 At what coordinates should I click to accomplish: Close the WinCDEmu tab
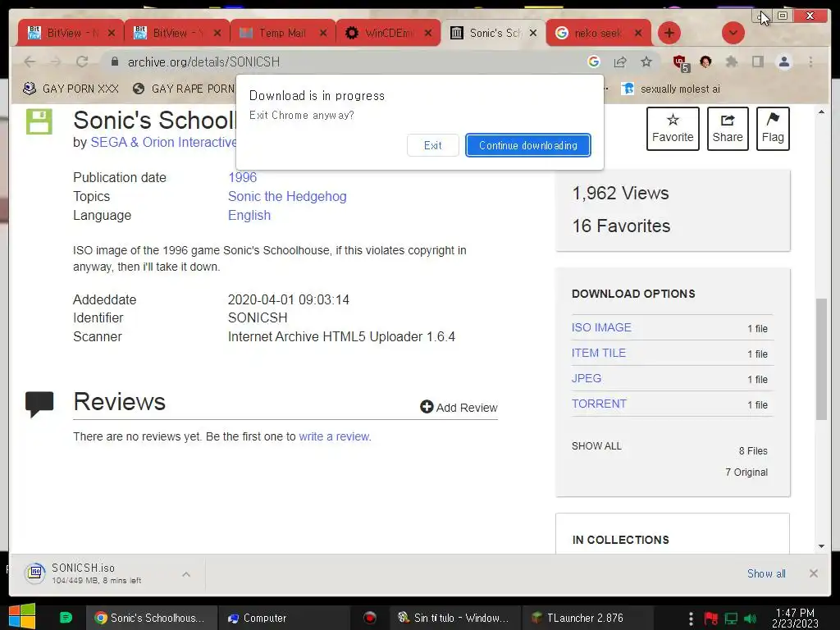point(428,33)
